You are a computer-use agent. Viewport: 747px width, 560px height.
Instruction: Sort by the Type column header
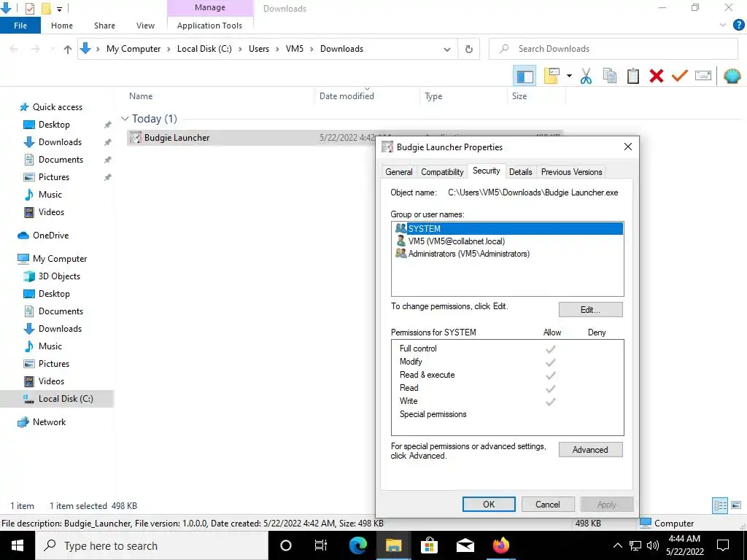(x=433, y=96)
